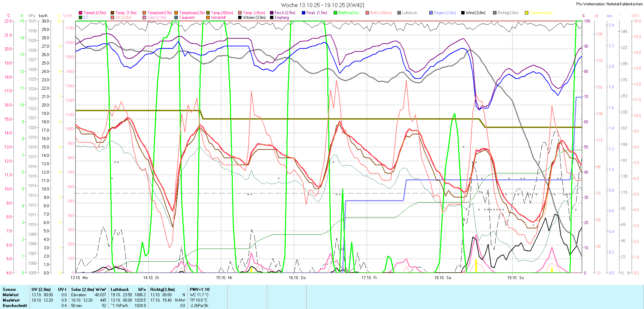
Task: Click the green BlattFeu(1m) legend square
Action: 335,13
